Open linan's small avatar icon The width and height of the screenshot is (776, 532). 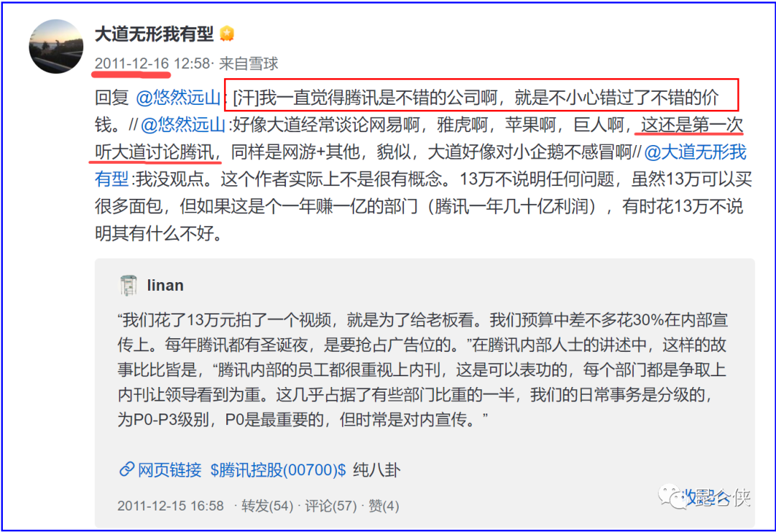pyautogui.click(x=129, y=285)
